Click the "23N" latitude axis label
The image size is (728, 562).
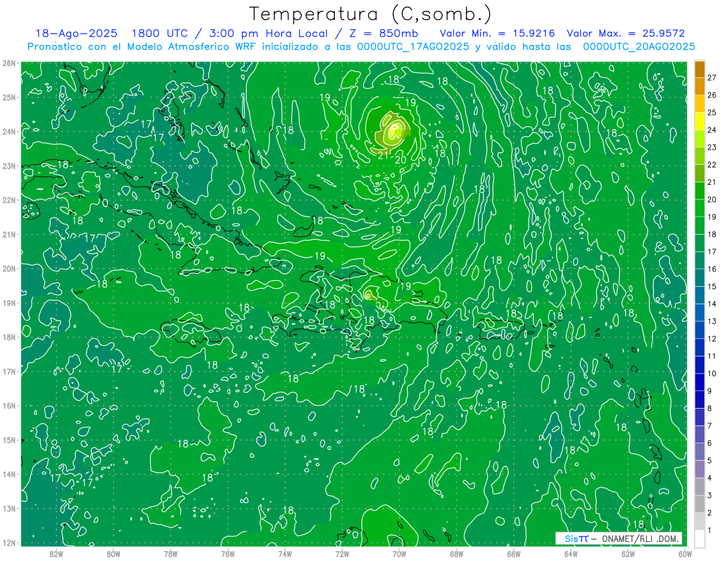pos(9,166)
